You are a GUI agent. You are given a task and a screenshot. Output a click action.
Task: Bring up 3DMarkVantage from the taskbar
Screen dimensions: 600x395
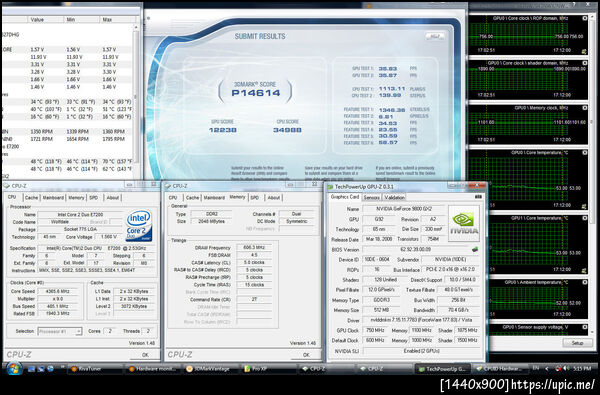[x=210, y=369]
